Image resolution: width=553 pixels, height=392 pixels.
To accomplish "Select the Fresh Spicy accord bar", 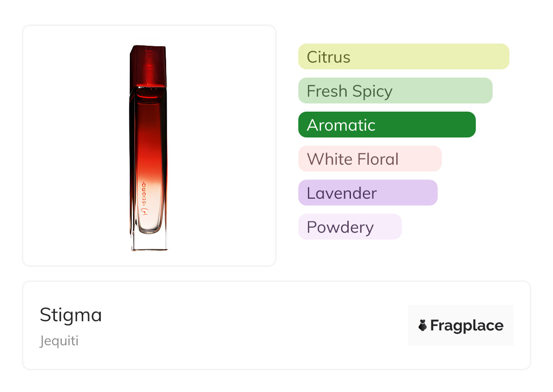I will coord(395,91).
